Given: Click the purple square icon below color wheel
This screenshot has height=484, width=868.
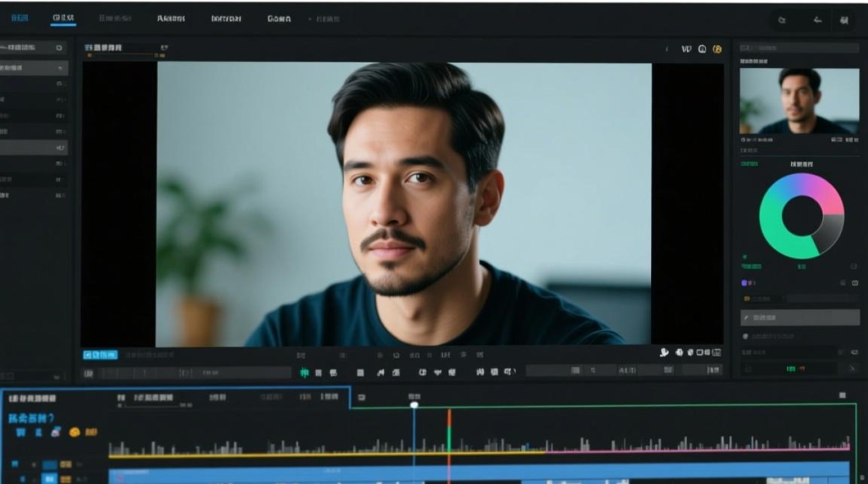Looking at the screenshot, I should [x=745, y=283].
